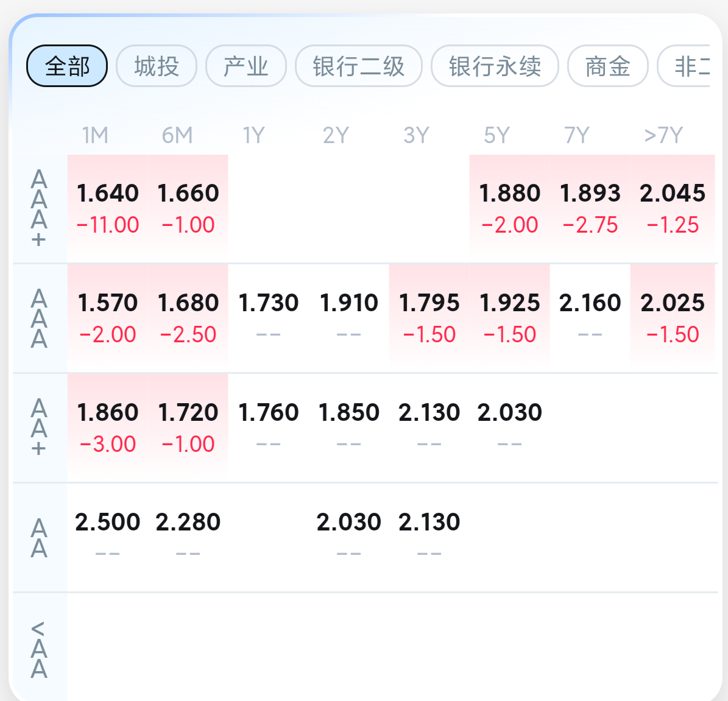The width and height of the screenshot is (728, 701).
Task: Select AAA+ over 7Y value 2.045
Action: click(673, 208)
